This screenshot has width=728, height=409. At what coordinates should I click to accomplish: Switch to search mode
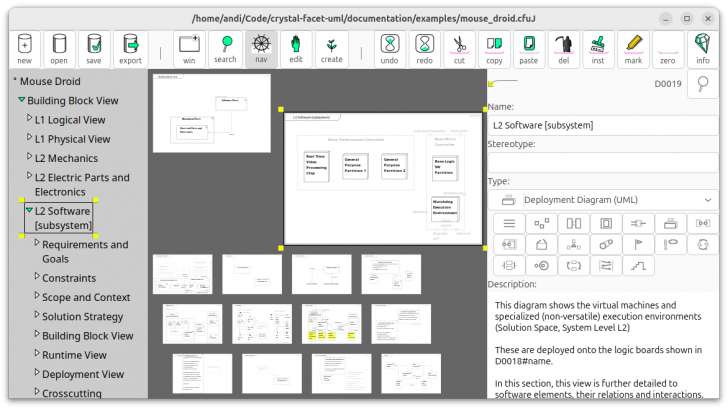(225, 49)
